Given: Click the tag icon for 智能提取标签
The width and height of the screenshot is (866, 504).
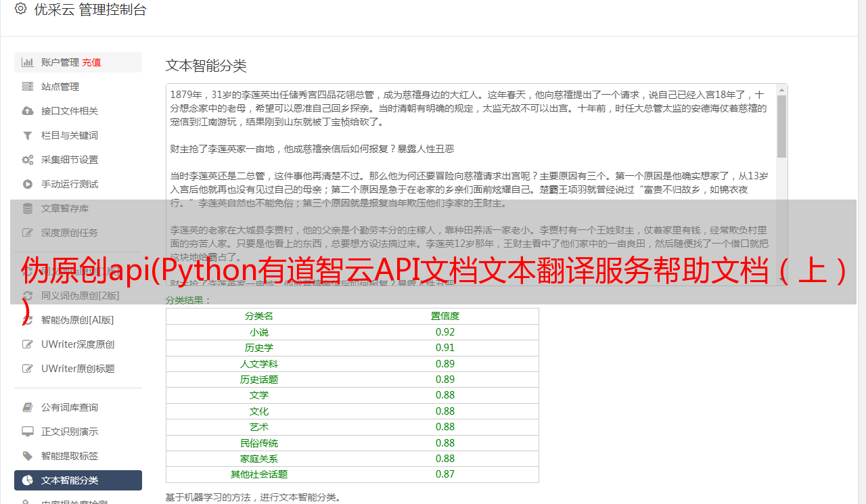Looking at the screenshot, I should (28, 456).
